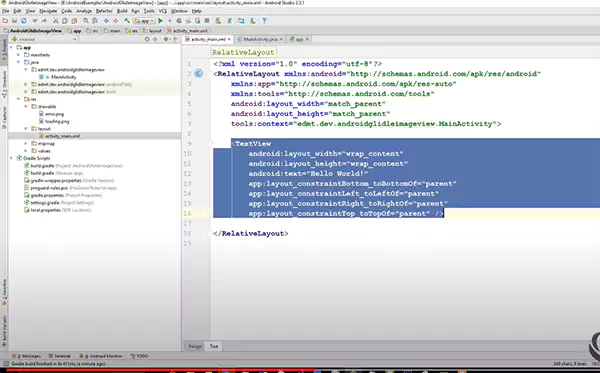Screen dimensions: 600x373
Task: Switch to the Text tab
Action: point(214,346)
